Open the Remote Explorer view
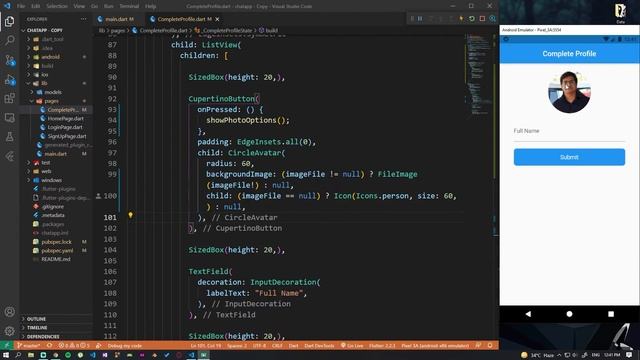 (9, 118)
